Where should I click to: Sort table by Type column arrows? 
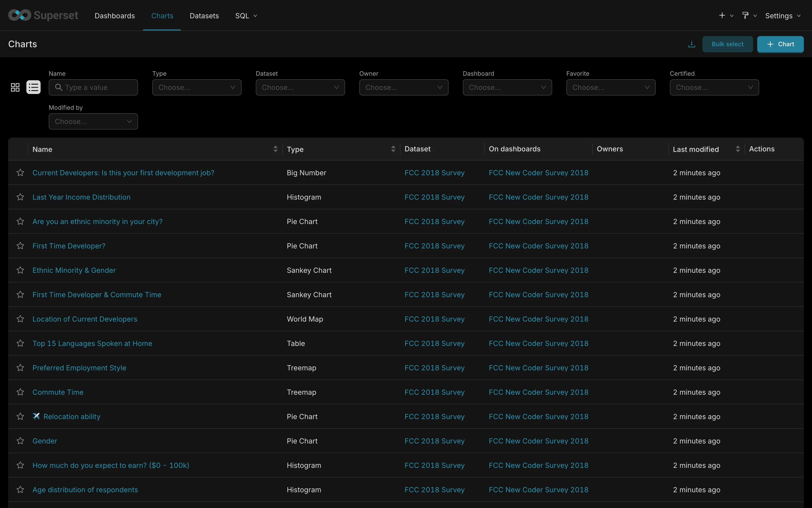(393, 149)
